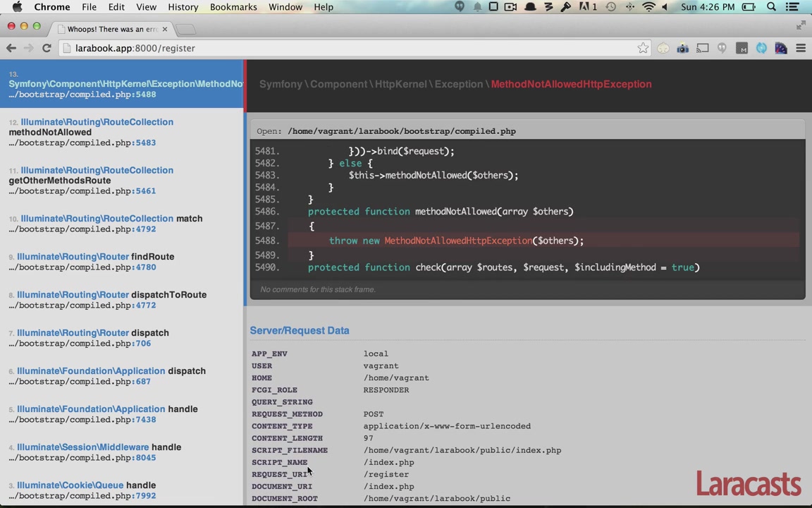Open Notification Center list icon
This screenshot has height=508, width=812.
792,7
